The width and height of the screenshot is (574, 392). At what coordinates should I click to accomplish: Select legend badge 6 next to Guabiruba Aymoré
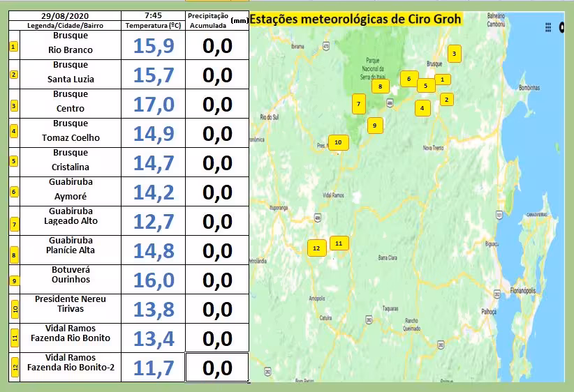click(14, 192)
